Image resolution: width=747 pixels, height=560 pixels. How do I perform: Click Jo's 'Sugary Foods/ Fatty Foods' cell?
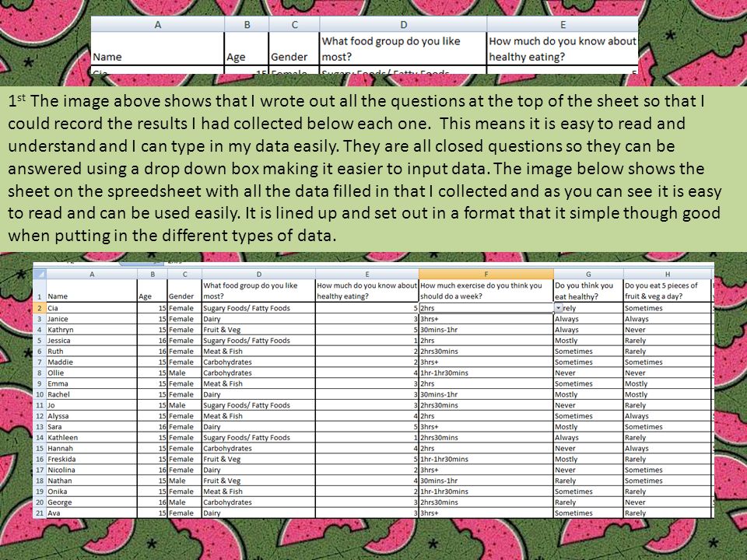coord(258,405)
